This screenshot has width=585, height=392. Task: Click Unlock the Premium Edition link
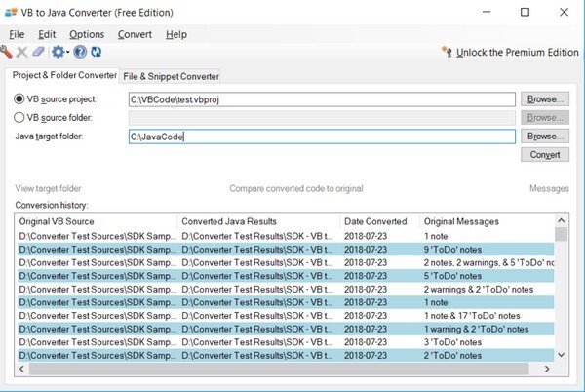point(517,53)
